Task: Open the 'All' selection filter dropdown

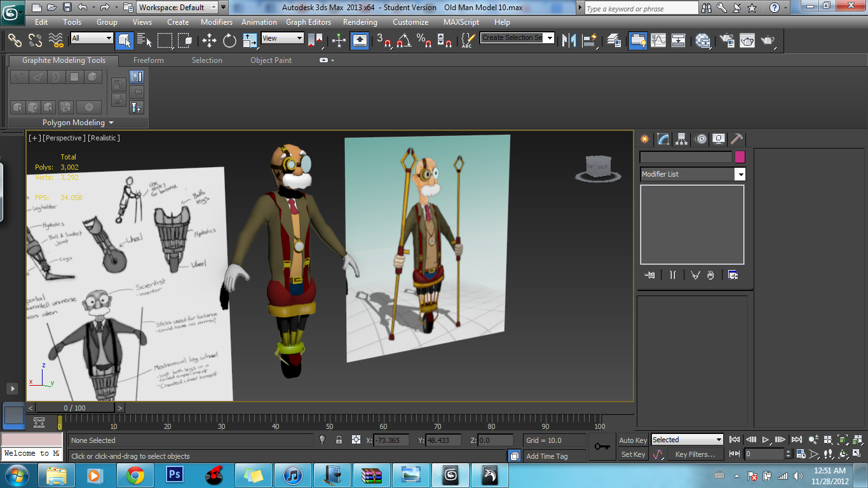Action: [x=92, y=38]
